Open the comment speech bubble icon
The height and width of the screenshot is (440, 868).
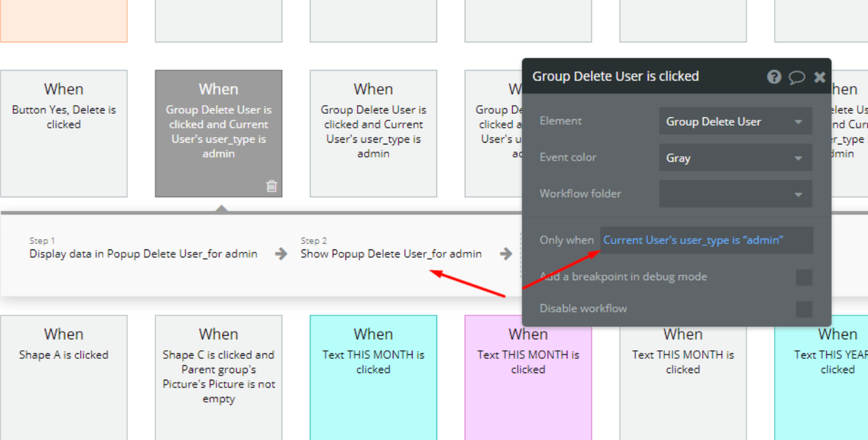pos(797,77)
